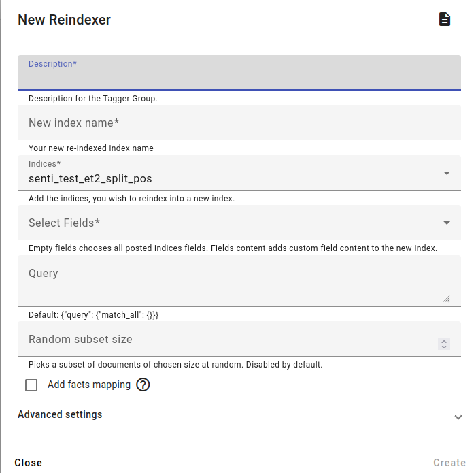Viewport: 476px width, 473px height.
Task: Decrease Random subset size with down arrow
Action: (x=444, y=347)
